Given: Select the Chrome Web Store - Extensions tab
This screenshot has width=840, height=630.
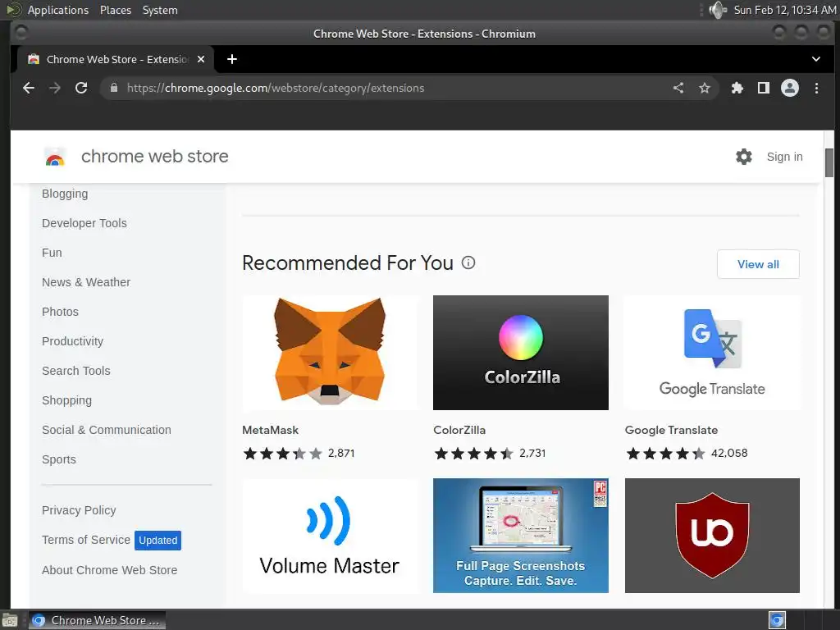Looking at the screenshot, I should pyautogui.click(x=115, y=59).
